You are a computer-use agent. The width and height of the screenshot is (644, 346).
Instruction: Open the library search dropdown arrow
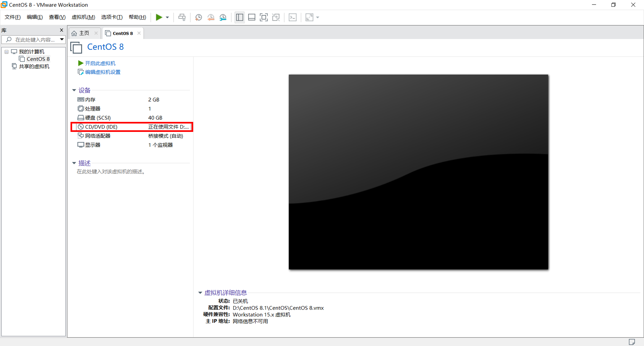[62, 40]
